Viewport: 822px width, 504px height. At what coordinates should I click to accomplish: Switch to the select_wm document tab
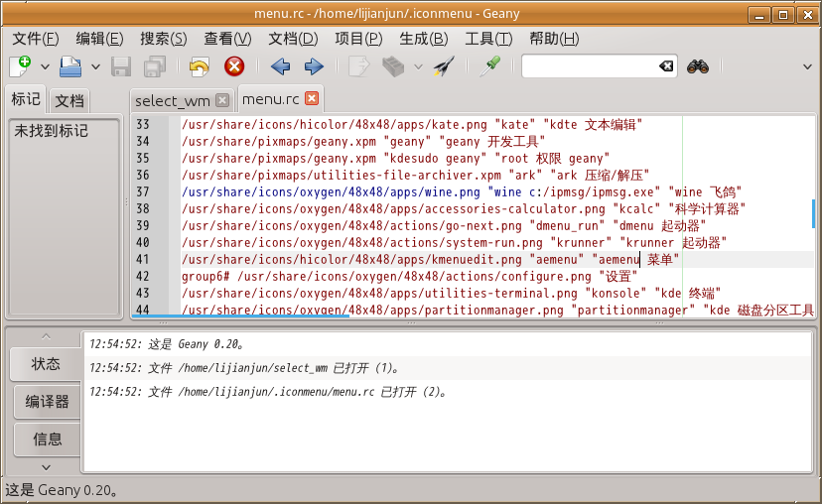[173, 100]
